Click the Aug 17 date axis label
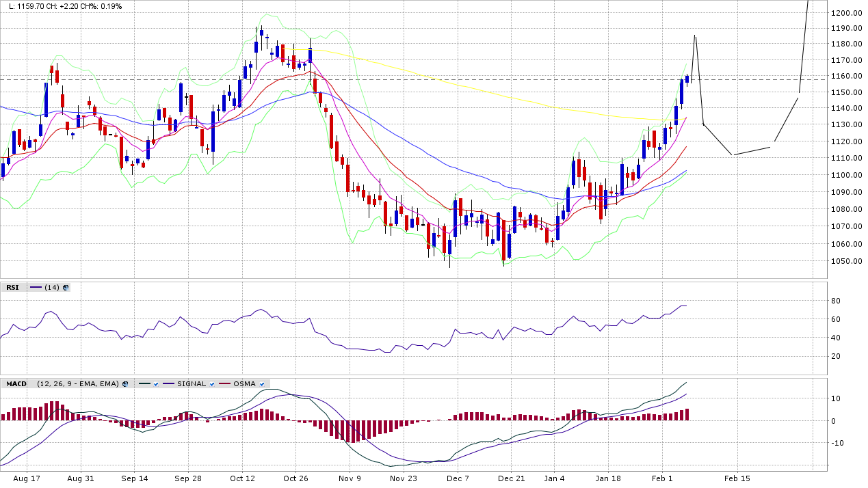Viewport: 868px width, 488px height. point(26,478)
